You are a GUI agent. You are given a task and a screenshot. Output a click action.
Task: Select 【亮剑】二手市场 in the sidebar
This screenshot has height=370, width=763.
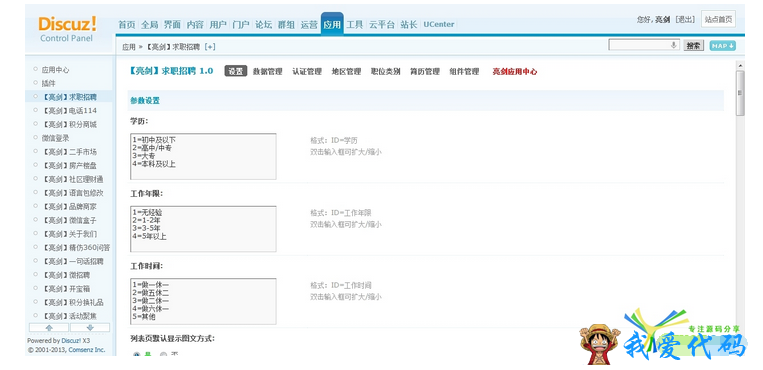click(69, 152)
